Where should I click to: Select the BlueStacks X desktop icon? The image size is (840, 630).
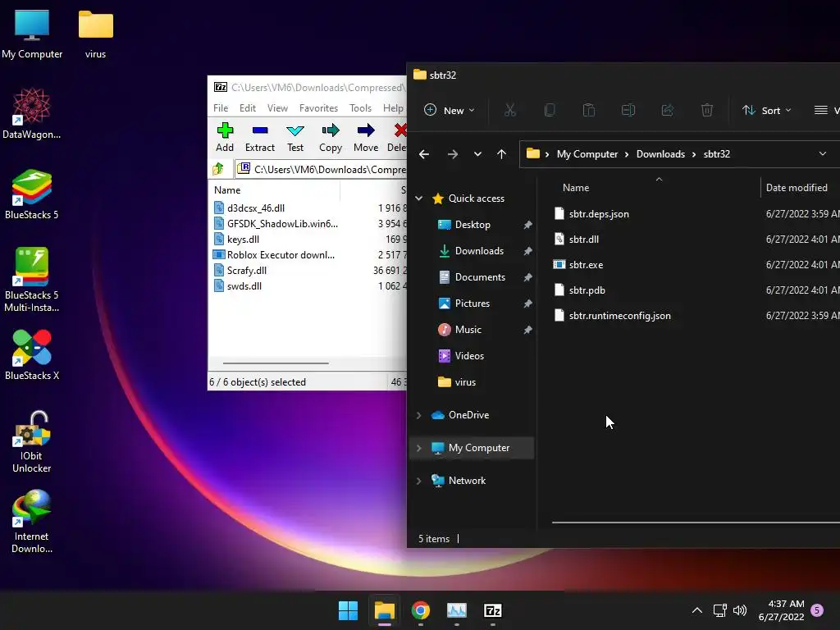(x=32, y=355)
